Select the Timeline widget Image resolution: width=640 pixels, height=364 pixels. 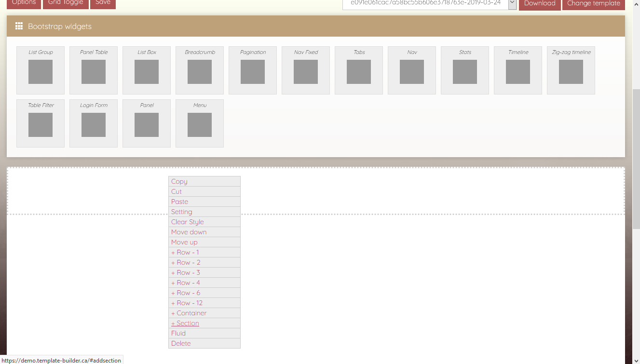pos(518,71)
